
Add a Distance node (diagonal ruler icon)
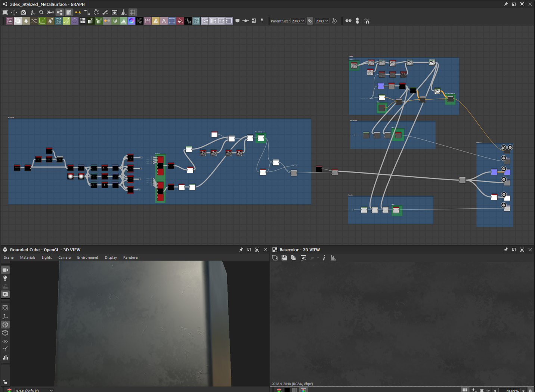coord(67,21)
